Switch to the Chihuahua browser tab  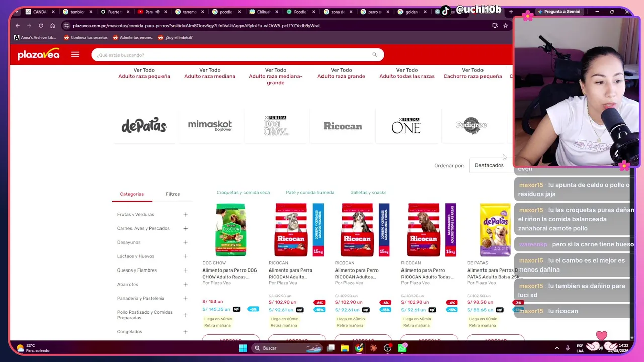tap(263, 12)
